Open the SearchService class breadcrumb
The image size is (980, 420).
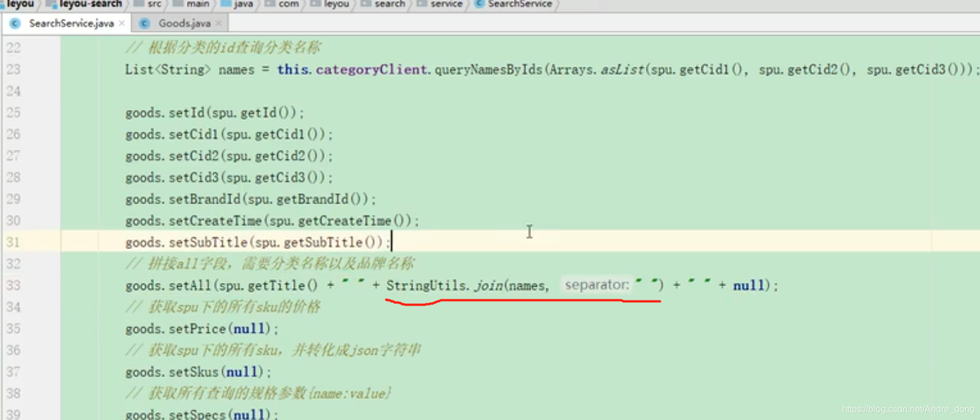(513, 4)
